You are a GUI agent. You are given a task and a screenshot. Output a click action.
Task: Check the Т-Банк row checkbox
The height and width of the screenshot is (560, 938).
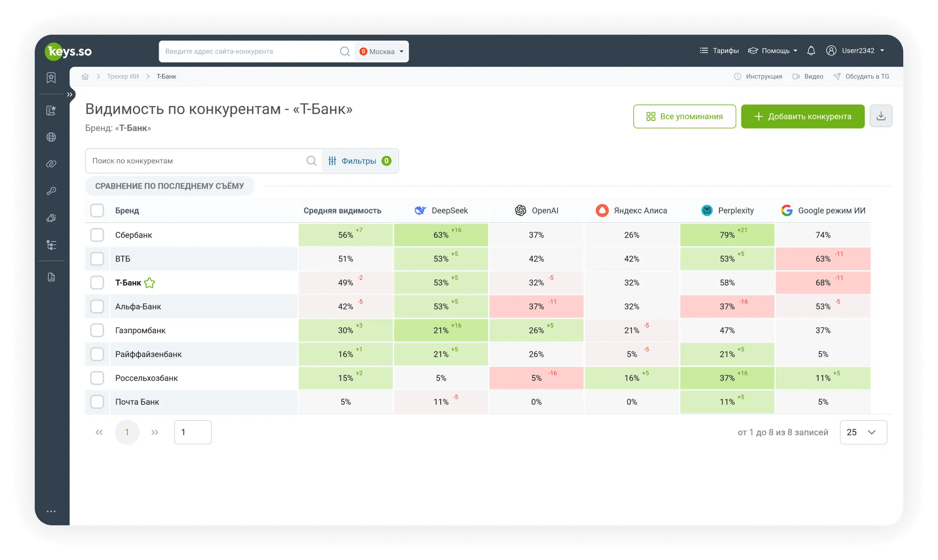97,283
